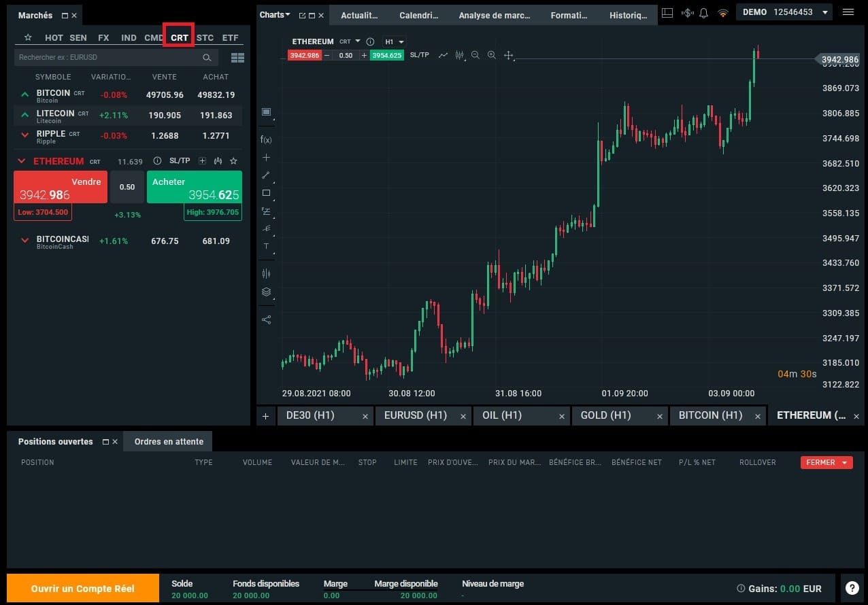Image resolution: width=868 pixels, height=605 pixels.
Task: Open chart type candlestick settings in sidebar
Action: 266,273
